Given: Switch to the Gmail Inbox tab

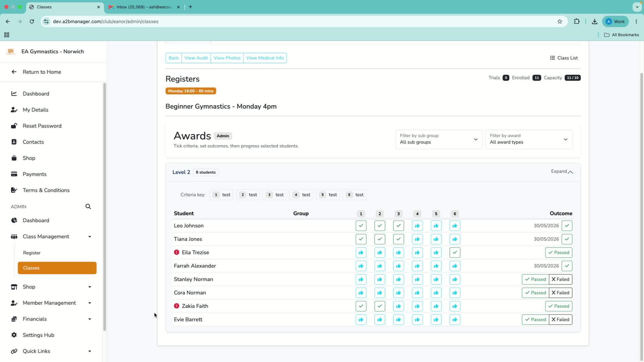Looking at the screenshot, I should pos(144,7).
